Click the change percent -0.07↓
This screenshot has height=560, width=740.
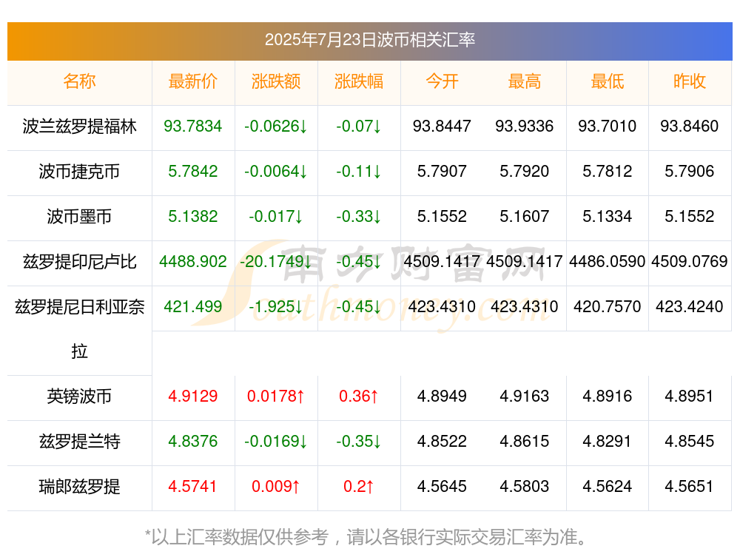tap(359, 126)
